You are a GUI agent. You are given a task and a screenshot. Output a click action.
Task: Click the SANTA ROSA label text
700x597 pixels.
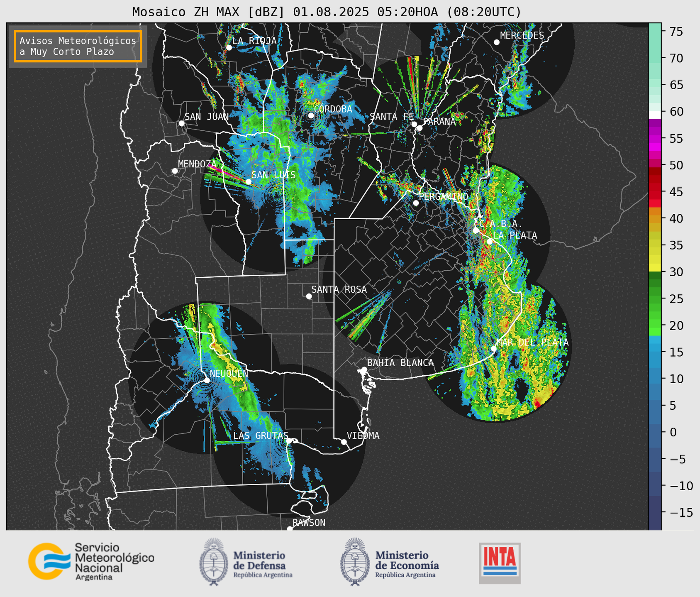pos(339,289)
